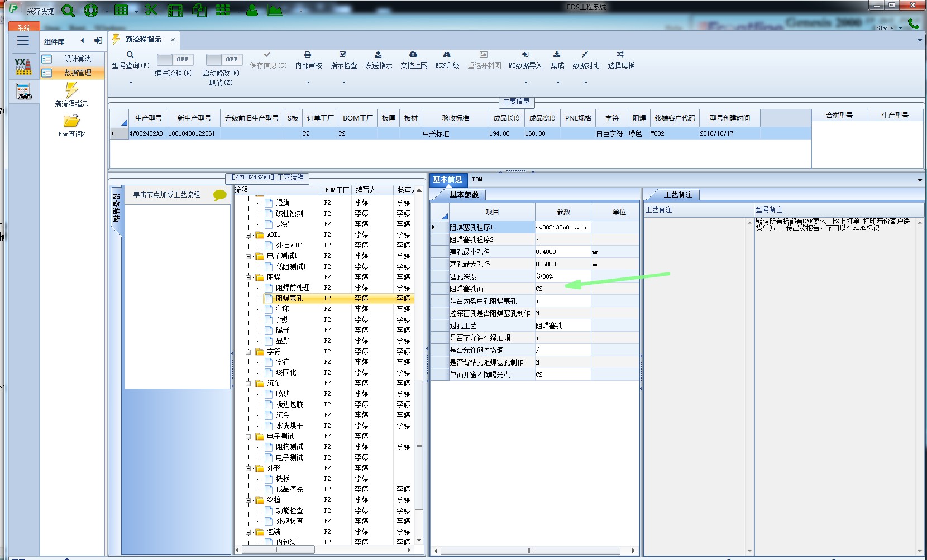Toggle the 启动修改(E) OFF switch
927x560 pixels.
(224, 59)
